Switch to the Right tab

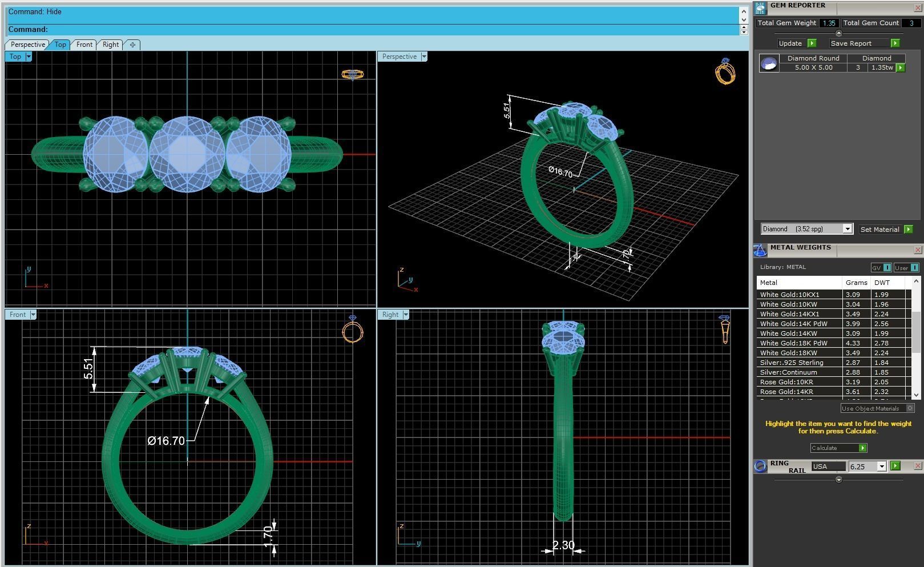click(x=111, y=45)
